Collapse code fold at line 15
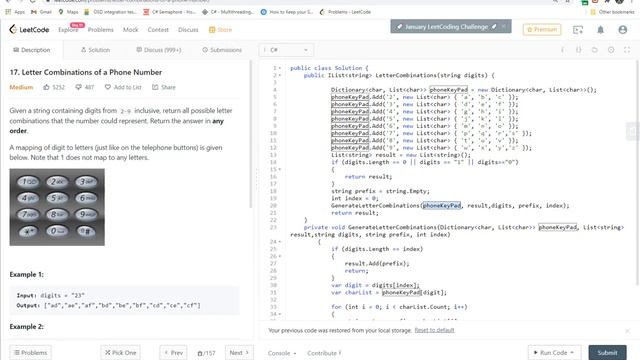The height and width of the screenshot is (360, 640). [280, 169]
